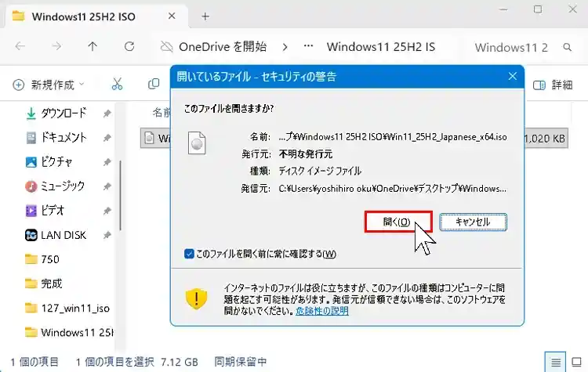Open the 新規作成 dropdown
This screenshot has width=588, height=372.
tap(48, 85)
